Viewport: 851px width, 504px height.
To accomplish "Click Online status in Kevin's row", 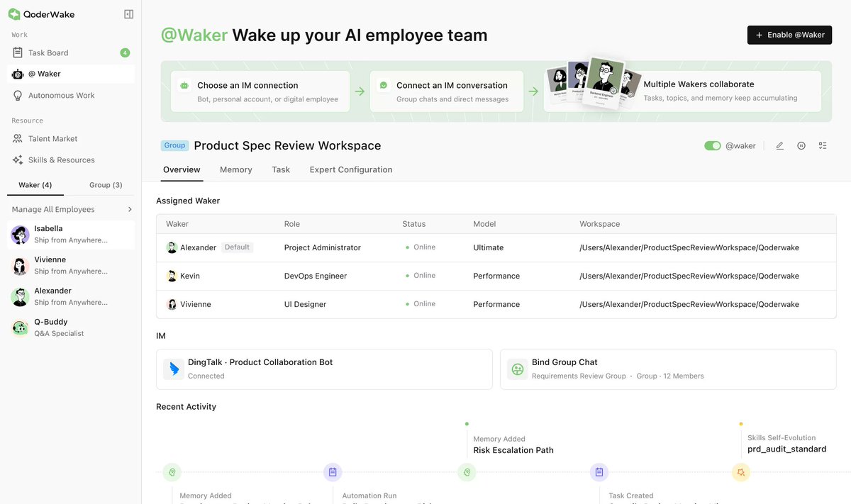I will (x=421, y=276).
